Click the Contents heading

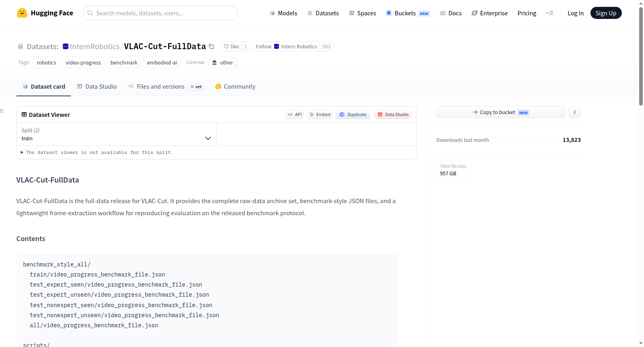tap(31, 239)
